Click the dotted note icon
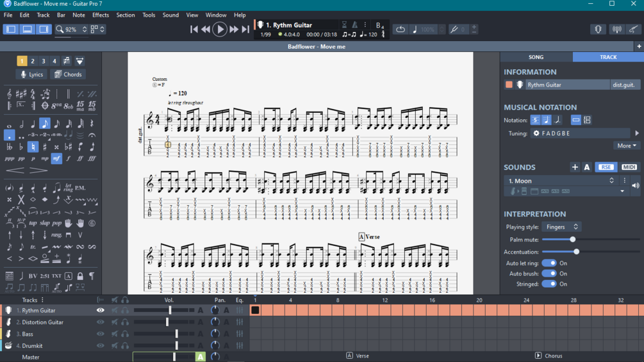644x362 pixels. pos(9,135)
